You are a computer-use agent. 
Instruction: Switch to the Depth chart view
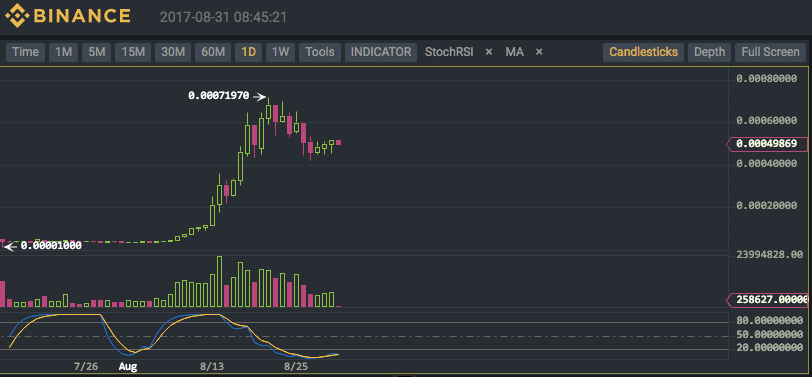click(709, 52)
